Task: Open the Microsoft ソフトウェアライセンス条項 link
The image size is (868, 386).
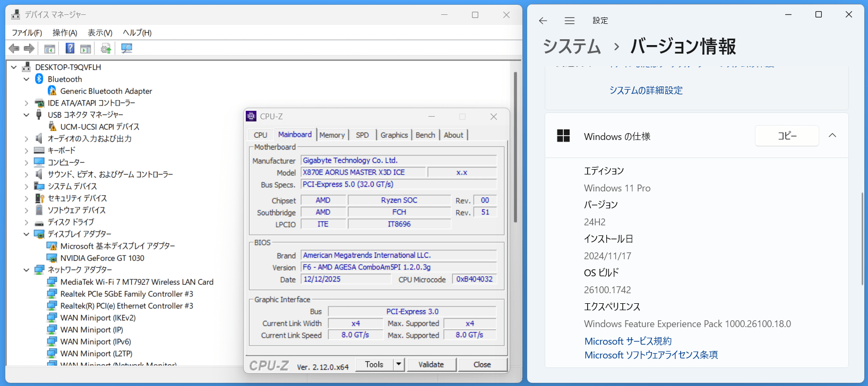Action: coord(651,355)
